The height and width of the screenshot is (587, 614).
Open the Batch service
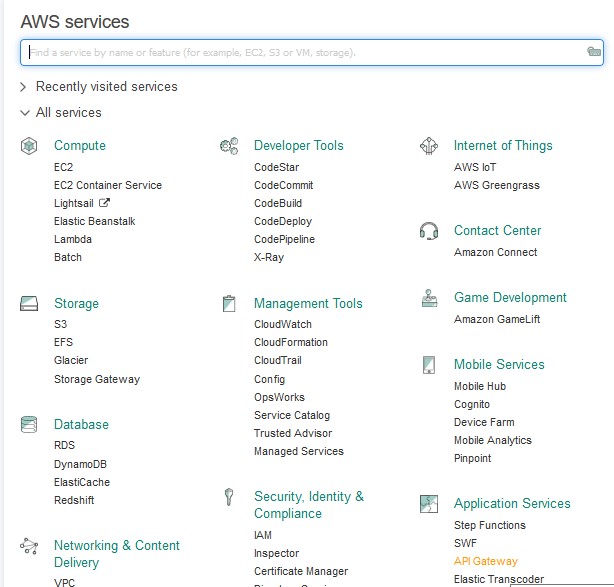point(68,257)
